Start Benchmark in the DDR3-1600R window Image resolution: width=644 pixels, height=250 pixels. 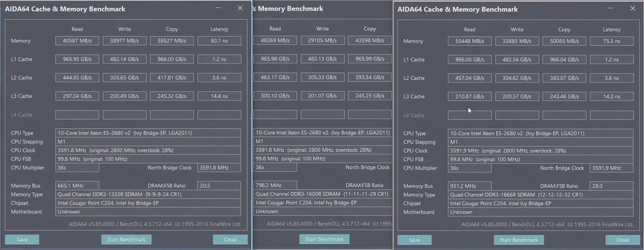(x=324, y=239)
